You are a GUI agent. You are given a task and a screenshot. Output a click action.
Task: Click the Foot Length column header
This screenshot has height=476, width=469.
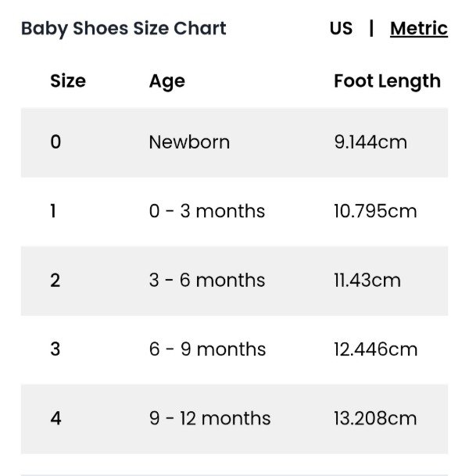[387, 81]
